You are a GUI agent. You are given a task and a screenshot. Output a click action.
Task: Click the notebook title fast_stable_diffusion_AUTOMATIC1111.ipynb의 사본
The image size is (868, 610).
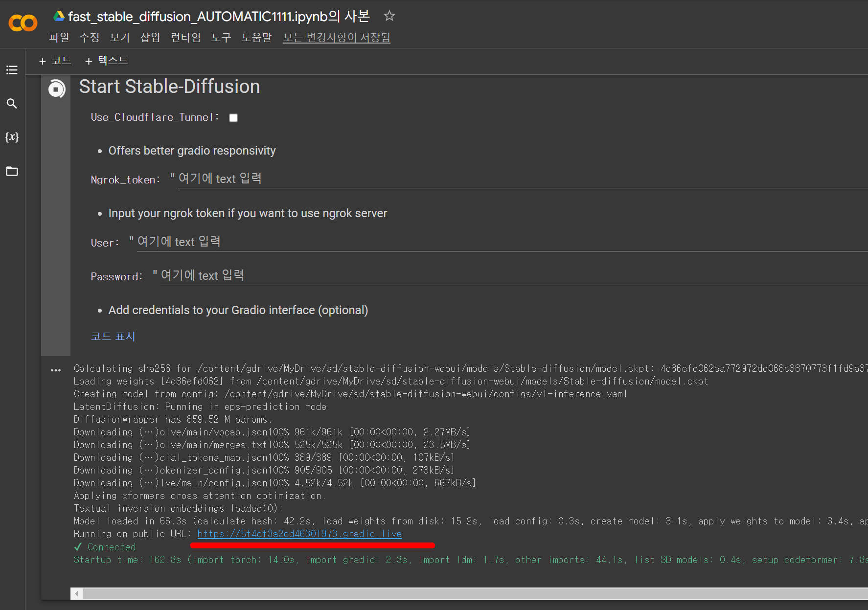219,16
